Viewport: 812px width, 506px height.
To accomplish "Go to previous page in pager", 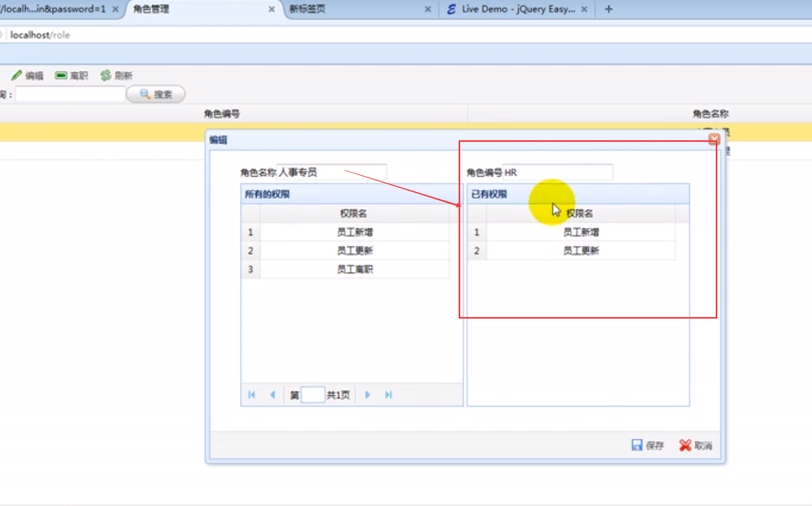I will [x=272, y=395].
